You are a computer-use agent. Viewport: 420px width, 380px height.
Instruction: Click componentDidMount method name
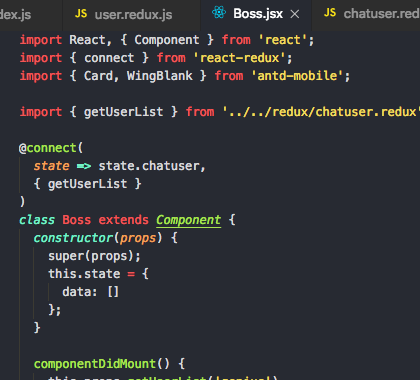point(95,364)
